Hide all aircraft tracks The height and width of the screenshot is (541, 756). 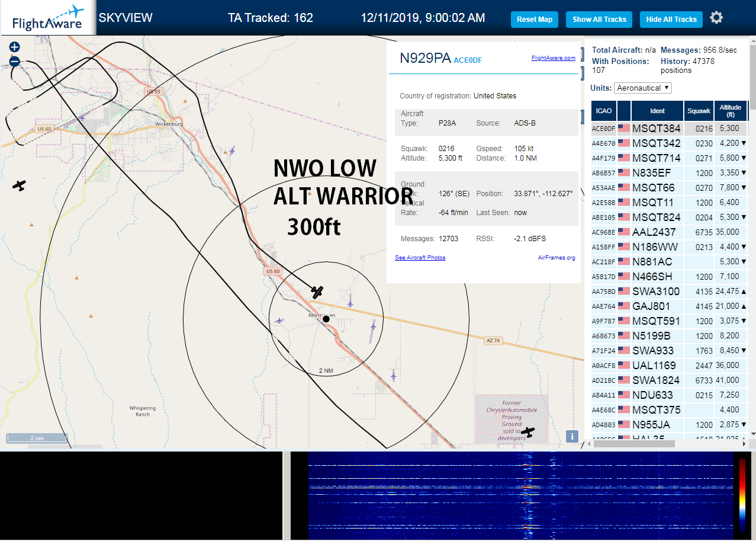[671, 20]
